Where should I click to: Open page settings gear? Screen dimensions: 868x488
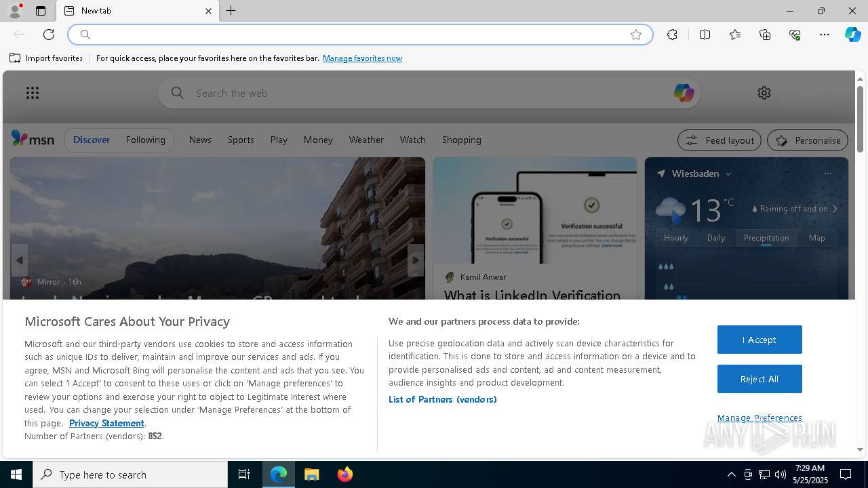tap(764, 93)
